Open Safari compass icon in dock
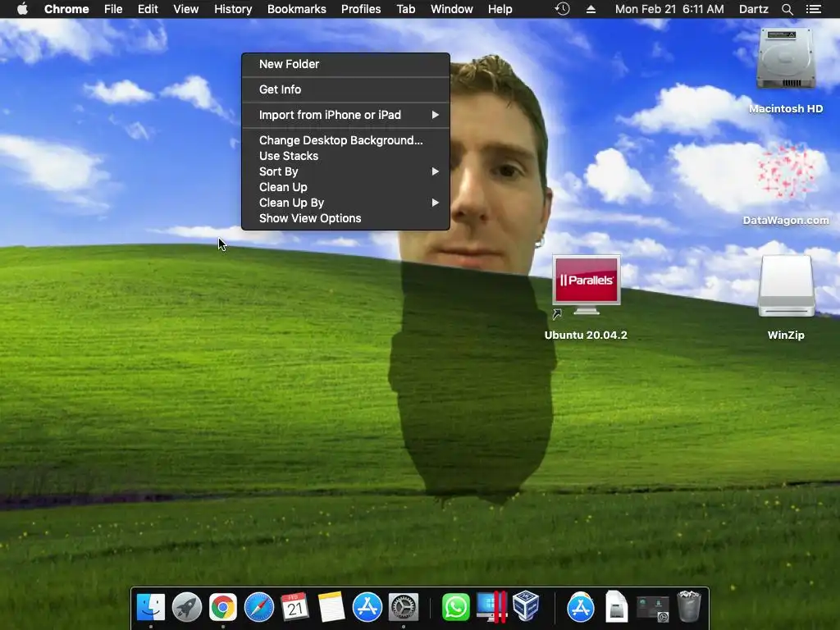This screenshot has height=630, width=840. (258, 607)
